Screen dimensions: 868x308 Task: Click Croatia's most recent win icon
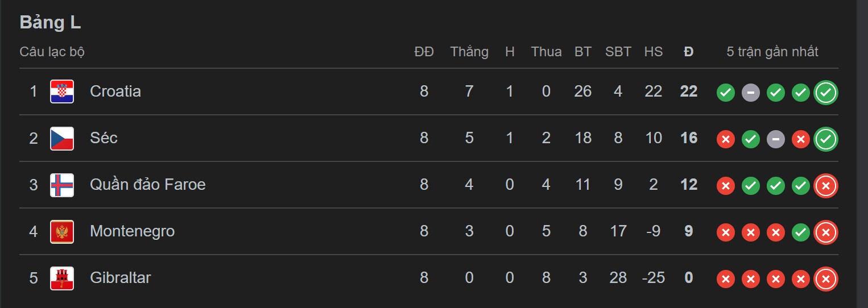(826, 93)
